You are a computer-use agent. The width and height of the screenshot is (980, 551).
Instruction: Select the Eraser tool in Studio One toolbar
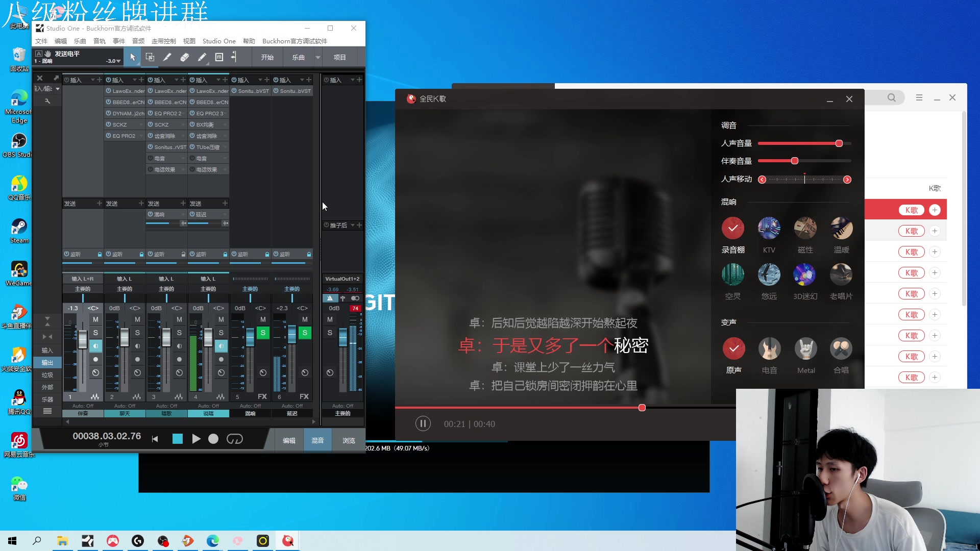[185, 57]
